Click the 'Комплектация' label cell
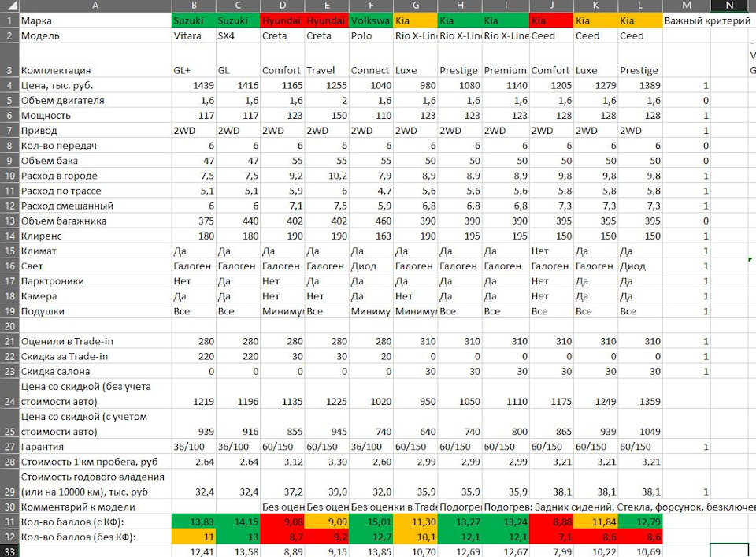The height and width of the screenshot is (557, 756). point(95,61)
